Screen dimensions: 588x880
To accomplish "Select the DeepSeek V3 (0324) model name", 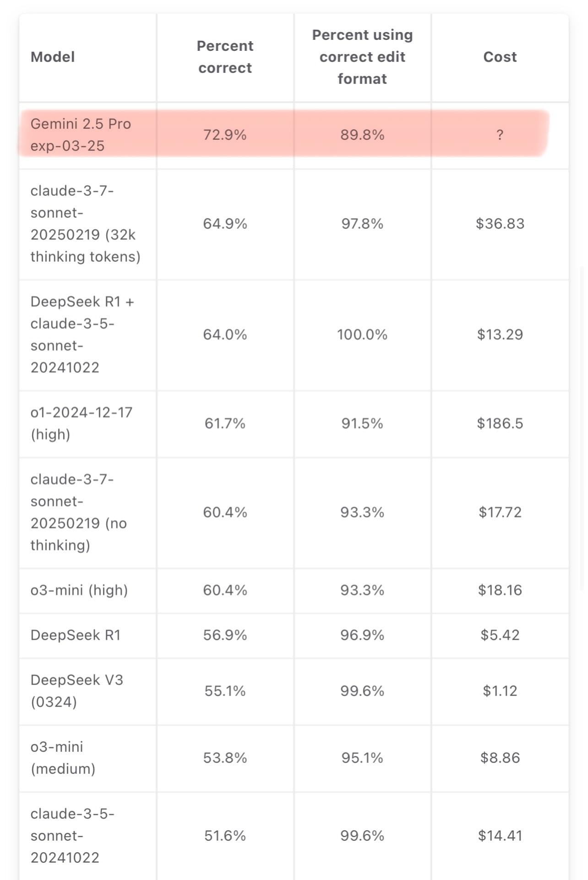I will (77, 691).
